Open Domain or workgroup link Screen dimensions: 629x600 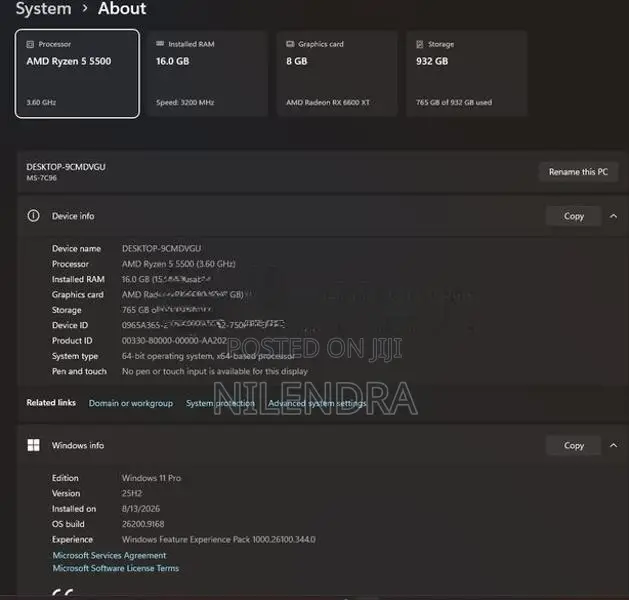tap(131, 403)
